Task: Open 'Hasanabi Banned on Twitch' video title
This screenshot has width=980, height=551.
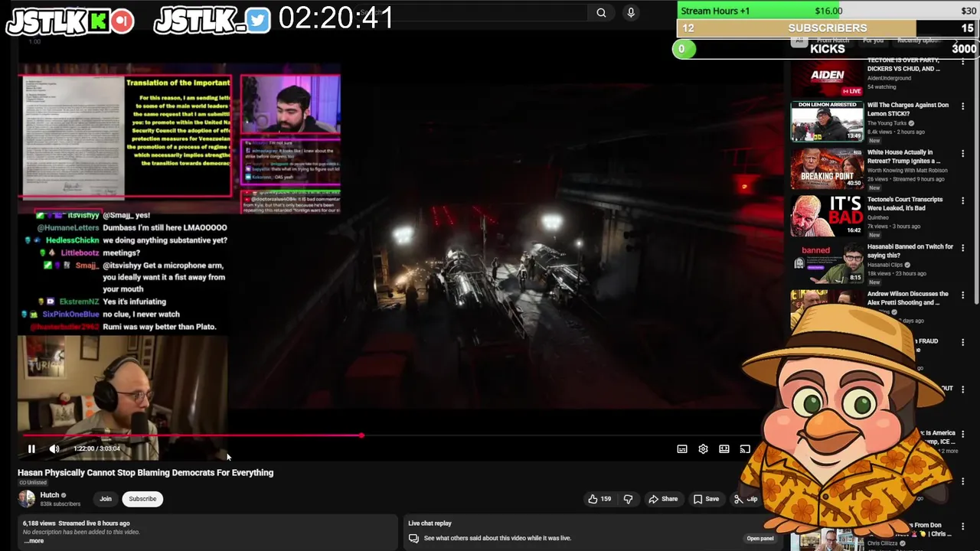Action: click(x=910, y=251)
